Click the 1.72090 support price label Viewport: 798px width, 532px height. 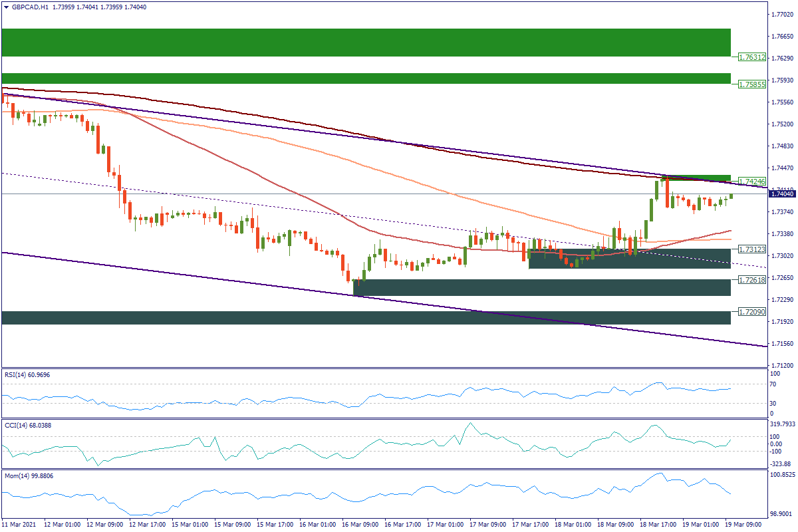coord(751,311)
